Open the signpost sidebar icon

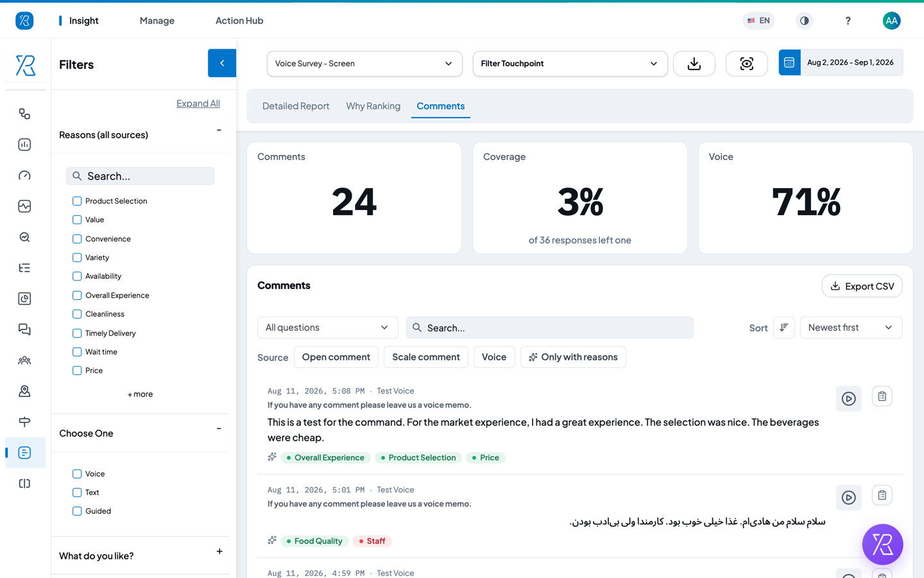tap(24, 422)
